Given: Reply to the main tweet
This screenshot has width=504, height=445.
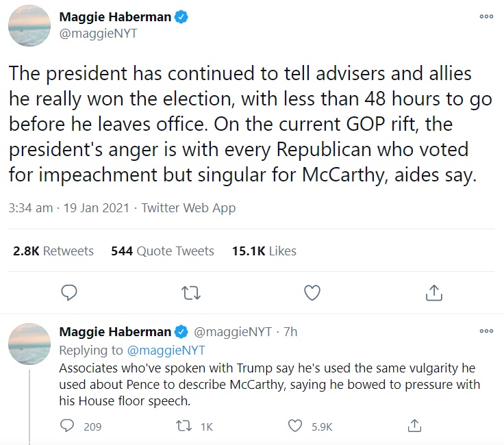Looking at the screenshot, I should [68, 293].
